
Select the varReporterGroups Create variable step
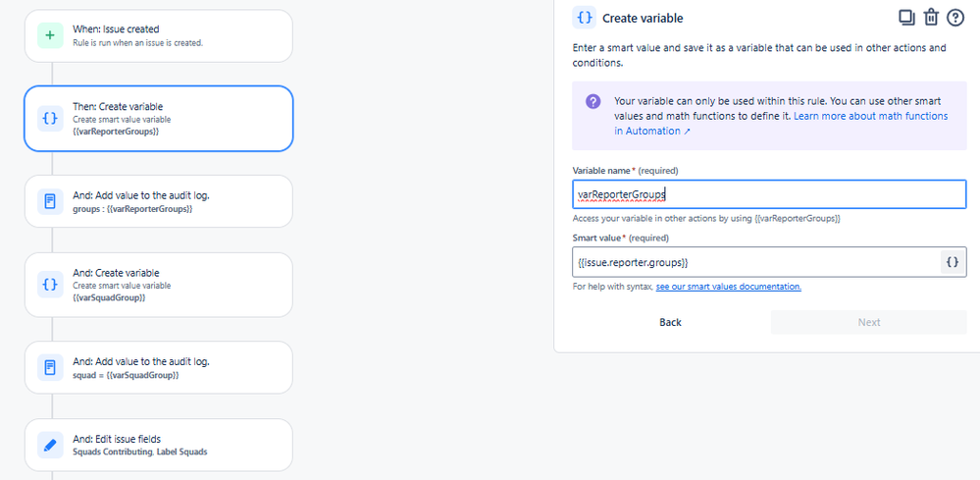click(158, 119)
